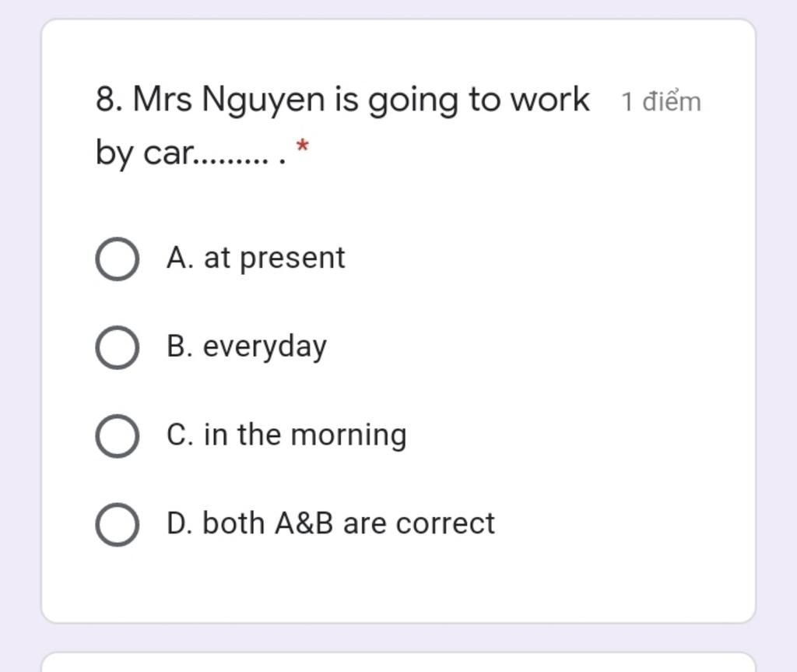Click the 'Mrs Nguyen' words in question
The width and height of the screenshot is (797, 672).
click(228, 100)
